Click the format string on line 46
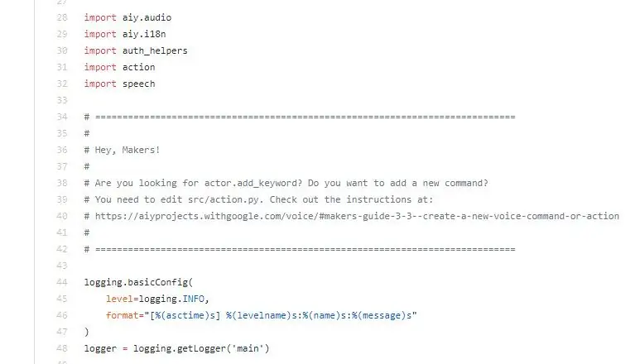 tap(281, 315)
